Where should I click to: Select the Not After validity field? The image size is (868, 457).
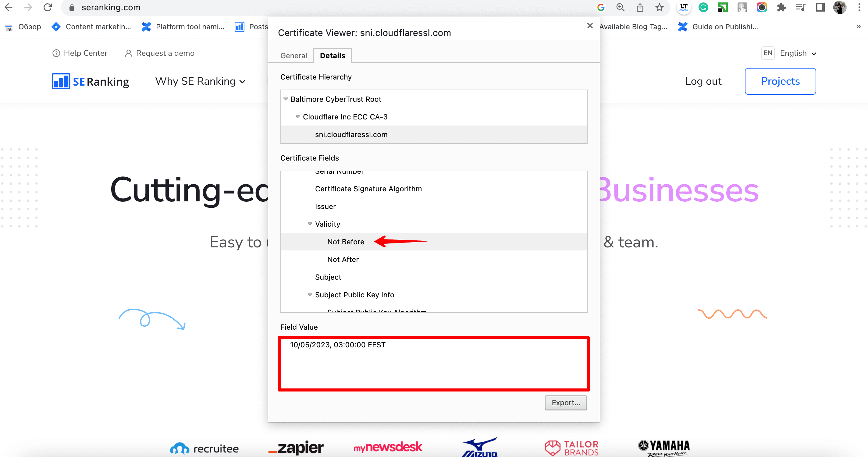pyautogui.click(x=343, y=259)
